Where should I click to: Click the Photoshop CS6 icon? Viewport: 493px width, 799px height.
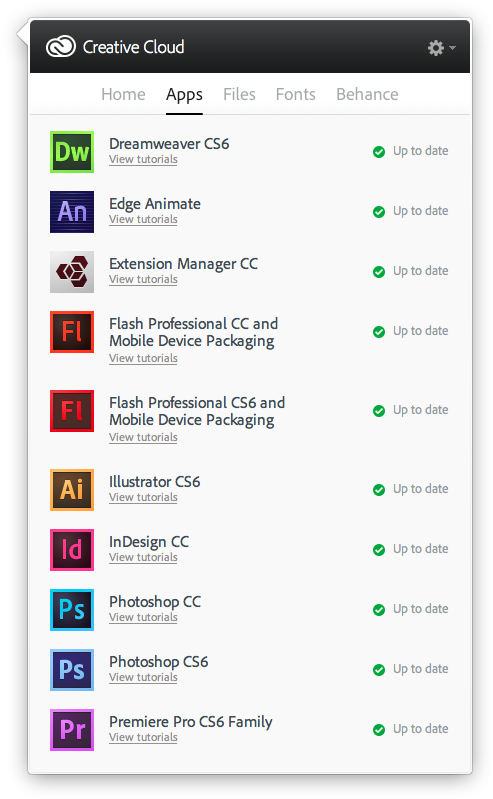tap(72, 670)
